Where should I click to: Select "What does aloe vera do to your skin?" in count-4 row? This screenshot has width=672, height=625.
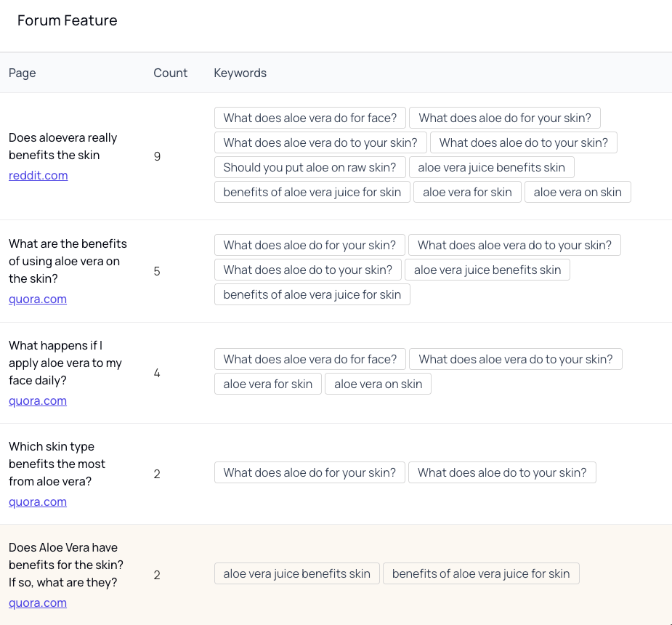tap(515, 359)
